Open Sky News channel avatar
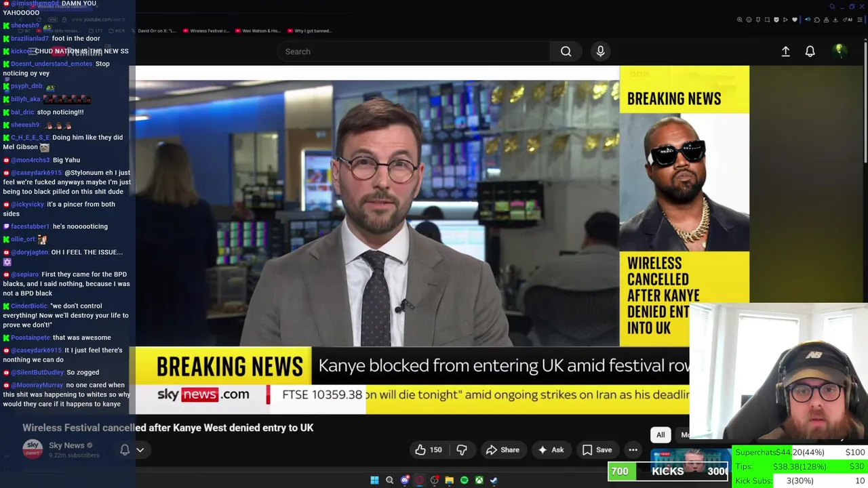Image resolution: width=868 pixels, height=488 pixels. coord(33,449)
